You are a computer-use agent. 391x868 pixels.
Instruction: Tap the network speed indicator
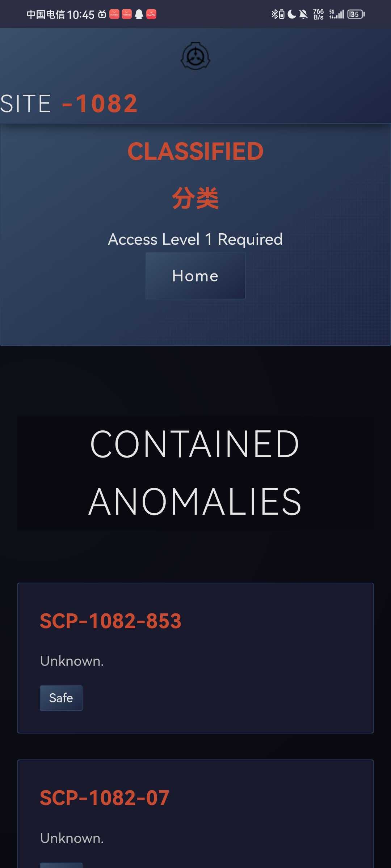pos(318,14)
